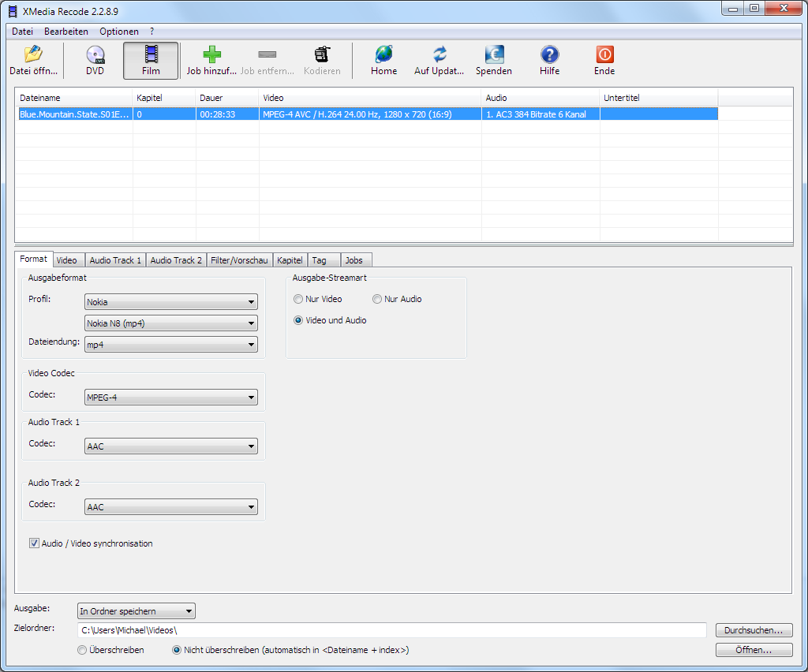Click the Untertitel column header
Screen dimensions: 808x672
click(x=659, y=98)
